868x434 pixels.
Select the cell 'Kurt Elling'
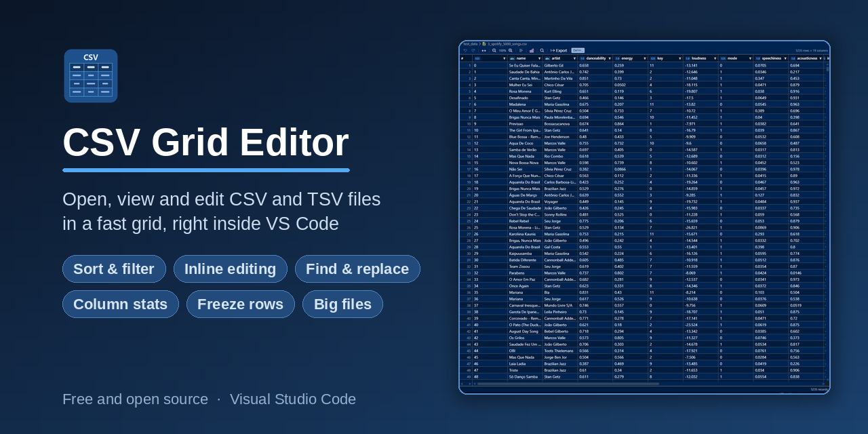561,91
